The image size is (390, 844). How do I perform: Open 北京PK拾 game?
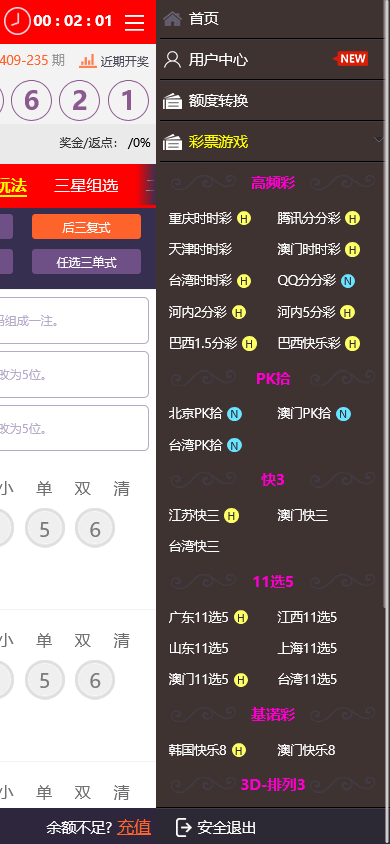[195, 414]
